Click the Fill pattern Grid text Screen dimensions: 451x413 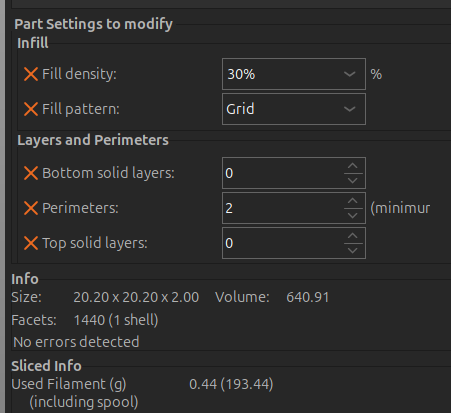pos(240,109)
